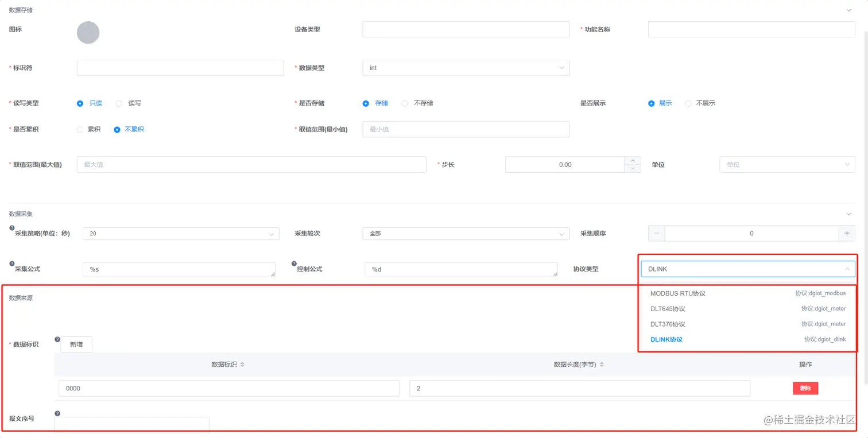Focus the 标识符 input field
Screen dimensions: 868x438
tap(180, 68)
